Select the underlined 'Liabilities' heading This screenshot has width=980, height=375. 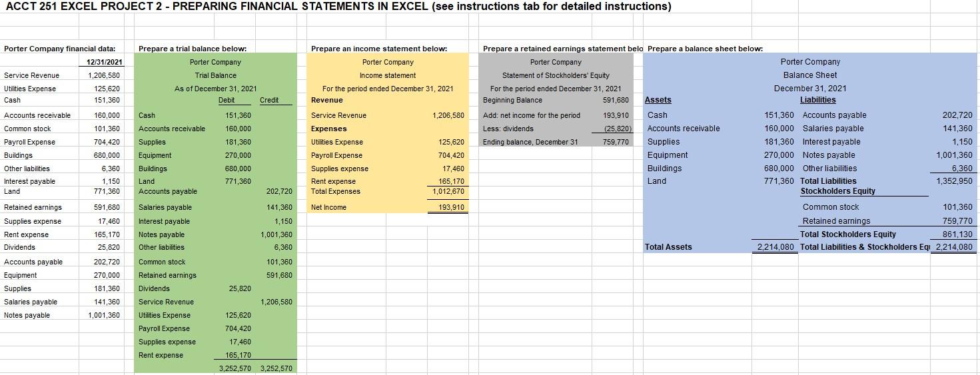(x=818, y=100)
